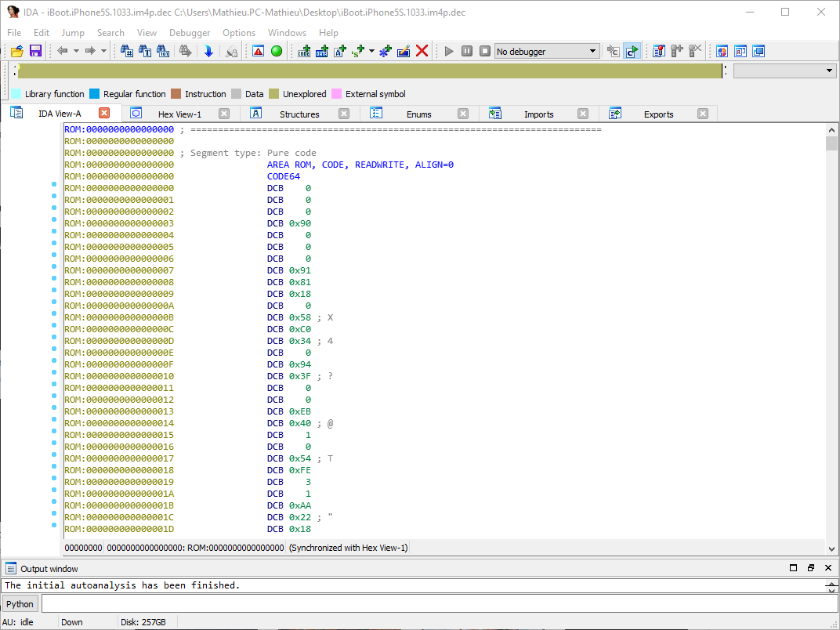Switch to the Imports tab
The width and height of the screenshot is (840, 630).
538,114
